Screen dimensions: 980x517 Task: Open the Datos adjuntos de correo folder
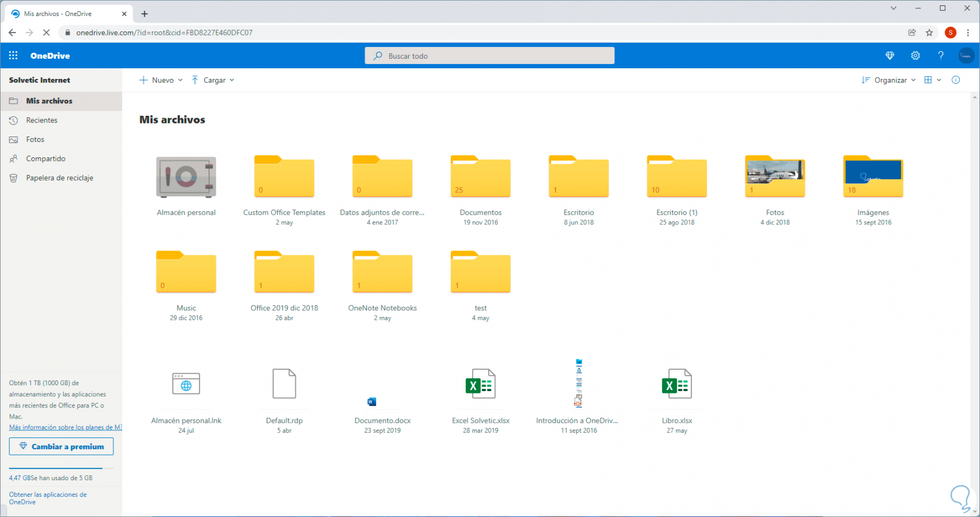coord(382,176)
